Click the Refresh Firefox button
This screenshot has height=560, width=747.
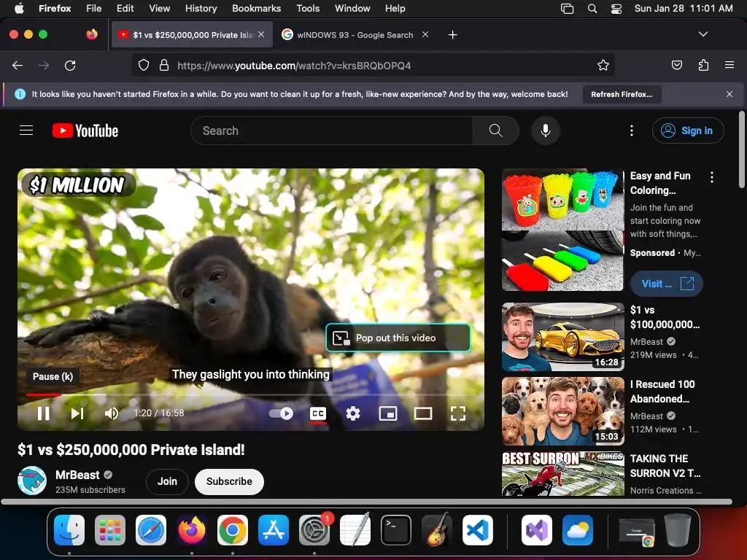tap(622, 94)
